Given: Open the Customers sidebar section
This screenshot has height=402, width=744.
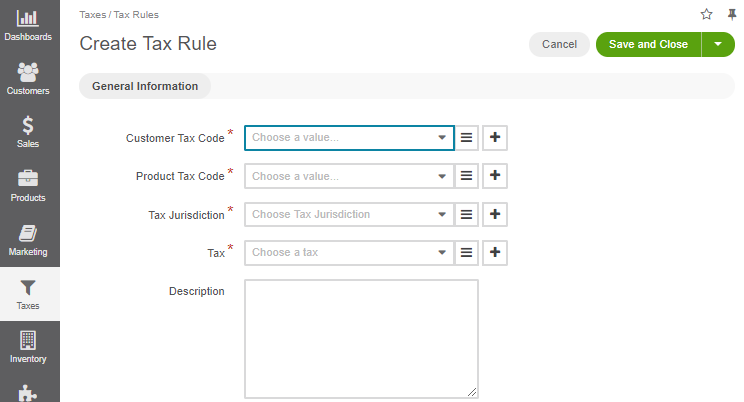Looking at the screenshot, I should (28, 79).
